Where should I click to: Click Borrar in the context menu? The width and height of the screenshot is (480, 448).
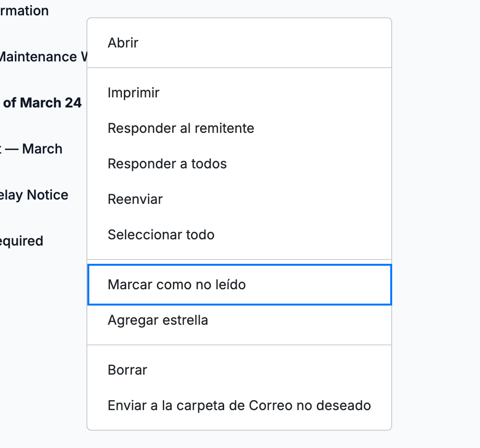coord(239,370)
